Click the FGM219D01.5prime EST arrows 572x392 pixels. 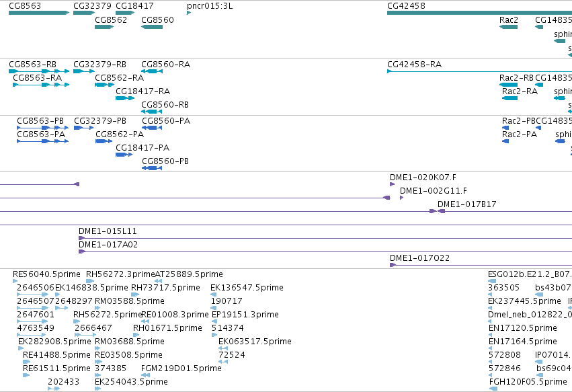click(146, 375)
